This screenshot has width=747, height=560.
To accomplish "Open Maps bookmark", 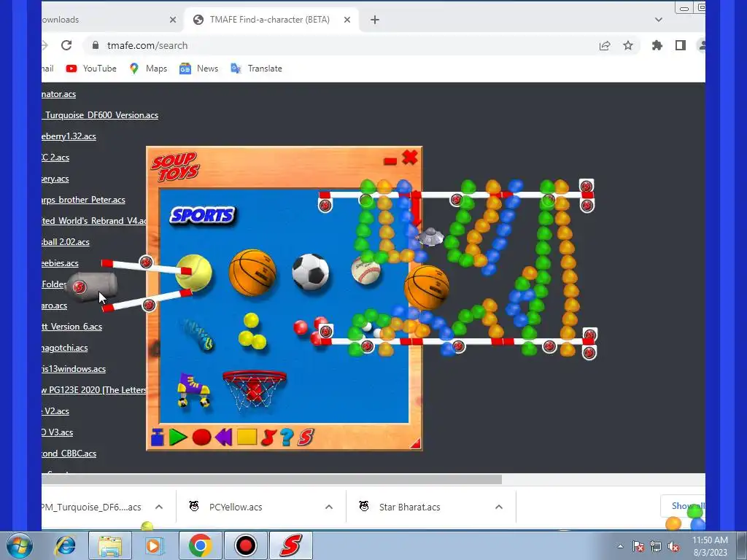I will tap(148, 68).
